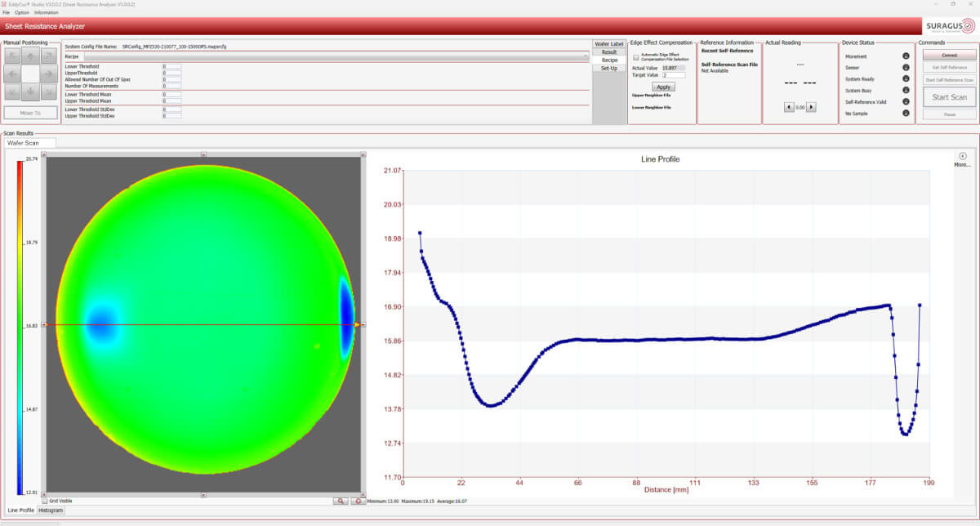Click the System Ready status indicator icon
Image resolution: width=980 pixels, height=526 pixels.
click(906, 78)
